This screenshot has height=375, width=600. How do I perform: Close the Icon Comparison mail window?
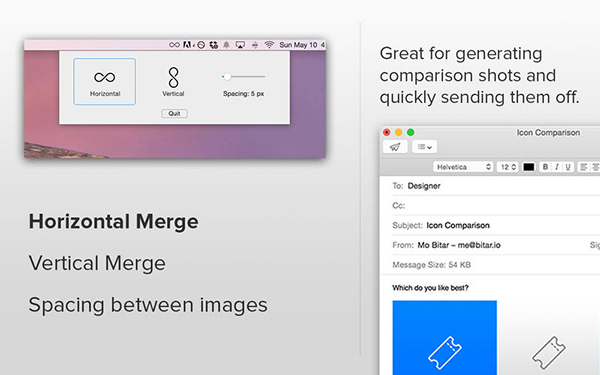386,132
